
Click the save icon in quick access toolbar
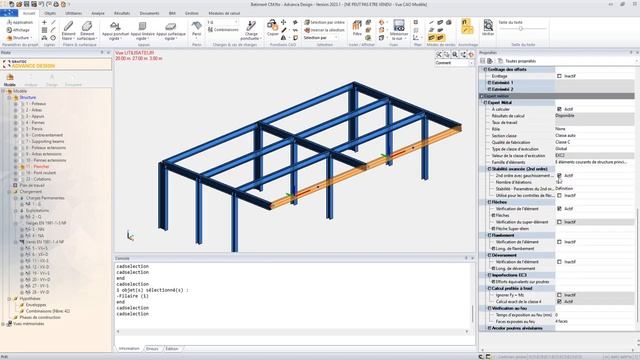click(27, 4)
